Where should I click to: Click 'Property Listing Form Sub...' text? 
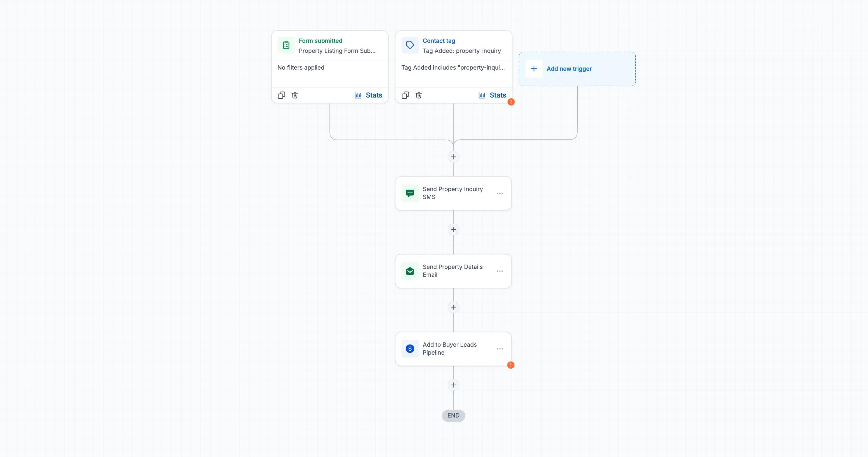click(x=337, y=51)
